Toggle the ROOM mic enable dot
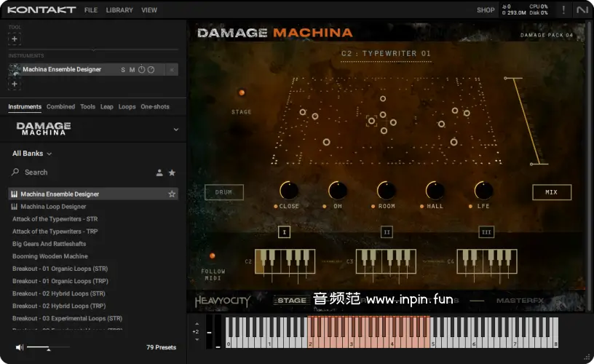The height and width of the screenshot is (364, 594). coord(373,207)
